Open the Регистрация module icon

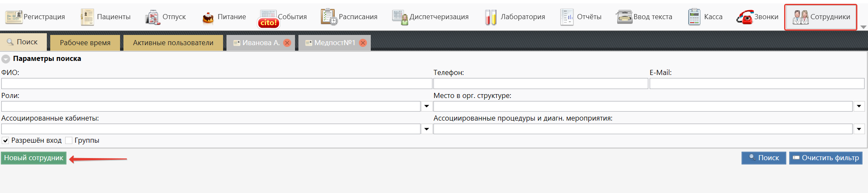click(14, 17)
